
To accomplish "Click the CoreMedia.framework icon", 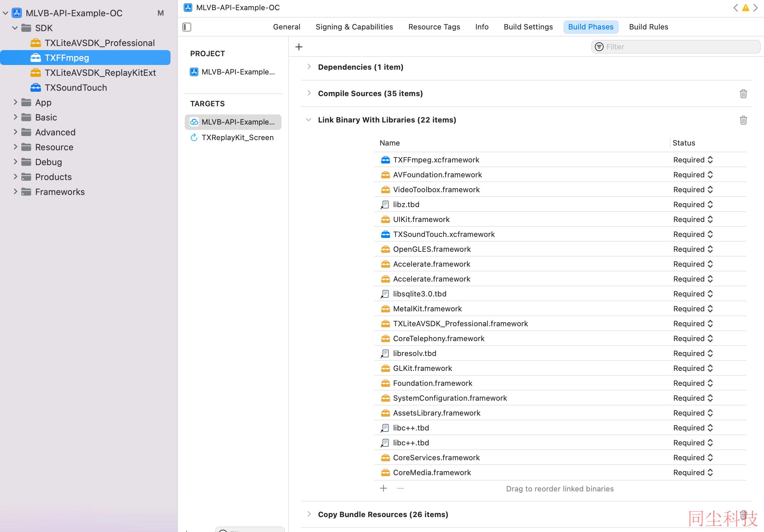I will (x=385, y=472).
